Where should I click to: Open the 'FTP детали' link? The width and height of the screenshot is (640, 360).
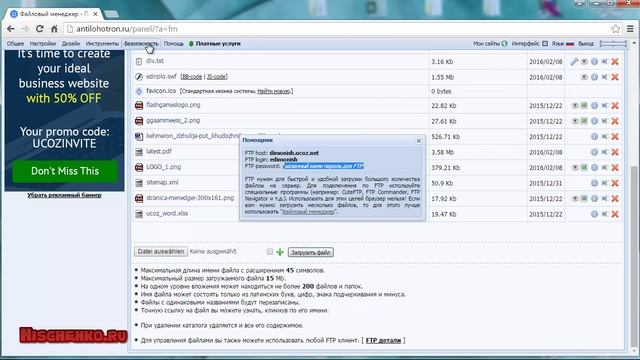(x=383, y=340)
